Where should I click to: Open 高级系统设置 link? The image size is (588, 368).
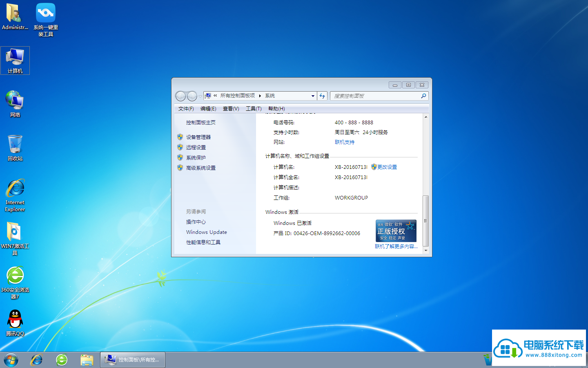point(201,168)
